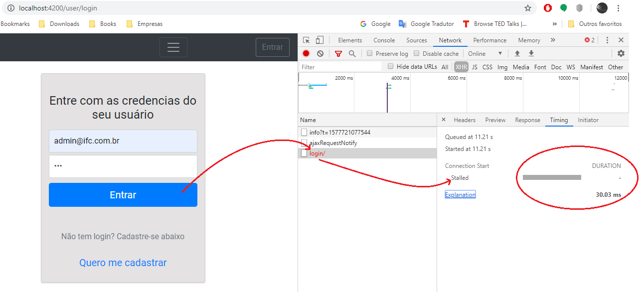Stop recording the network log
Image resolution: width=644 pixels, height=293 pixels.
pyautogui.click(x=306, y=53)
